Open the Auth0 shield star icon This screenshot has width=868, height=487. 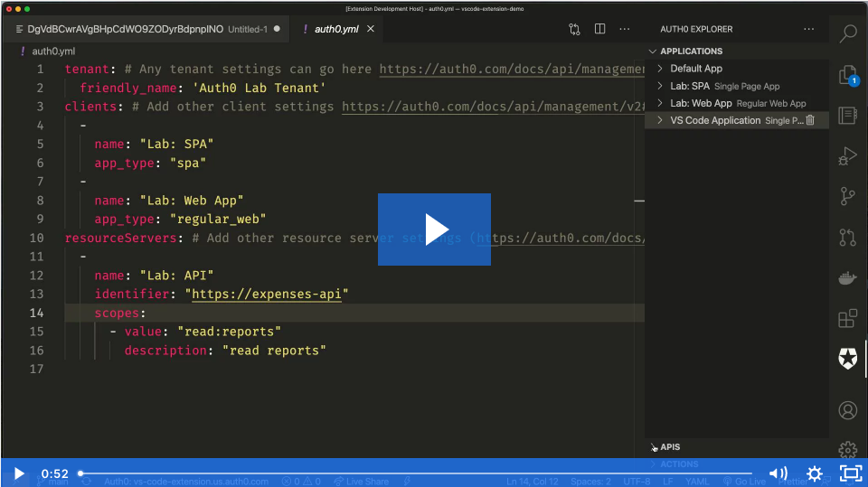[x=847, y=359]
